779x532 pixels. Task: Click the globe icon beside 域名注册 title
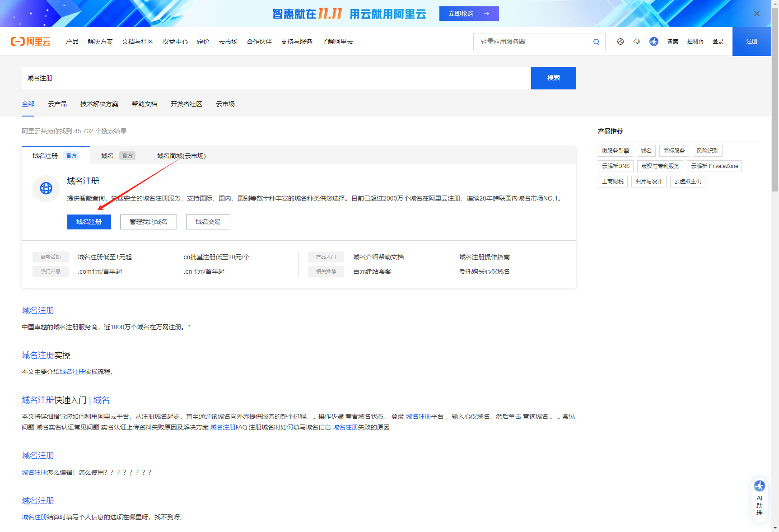(46, 188)
